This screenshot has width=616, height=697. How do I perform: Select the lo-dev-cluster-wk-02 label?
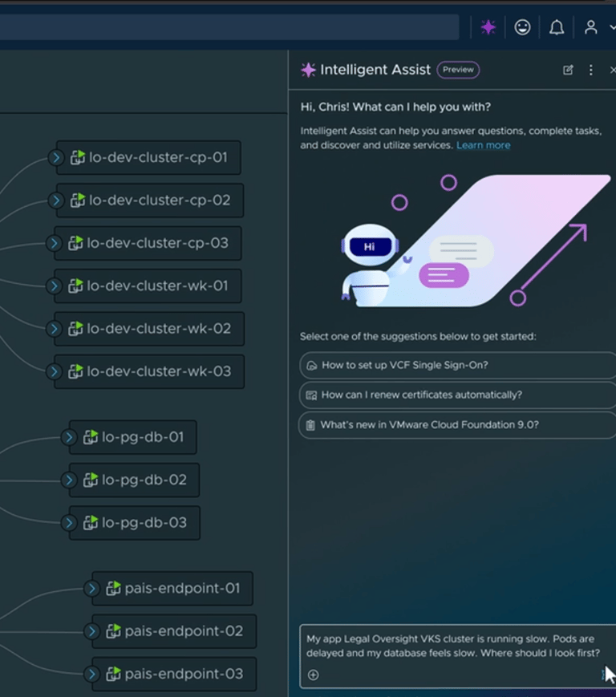click(x=159, y=329)
